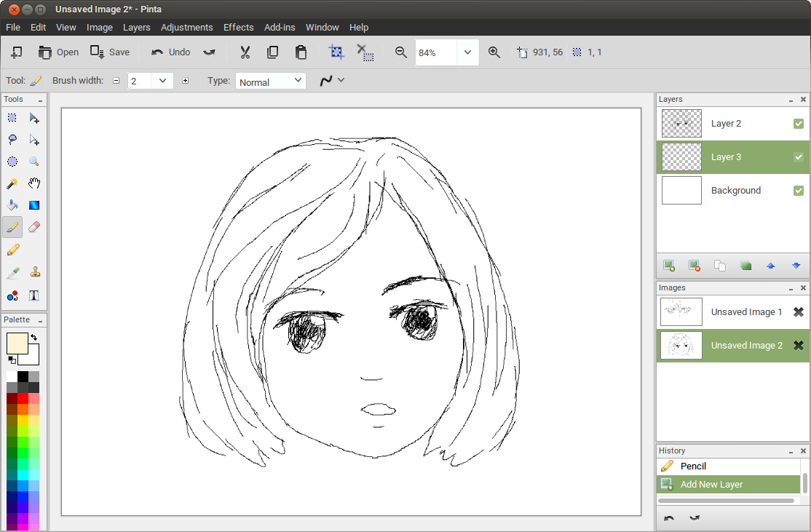Hide Layer 2 visibility checkbox
Viewport: 811px width, 532px height.
tap(799, 124)
